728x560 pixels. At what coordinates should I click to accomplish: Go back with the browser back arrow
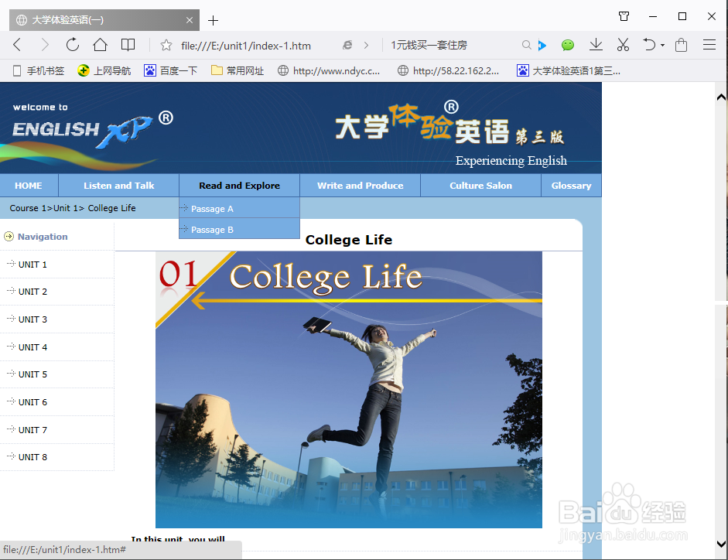pos(17,45)
